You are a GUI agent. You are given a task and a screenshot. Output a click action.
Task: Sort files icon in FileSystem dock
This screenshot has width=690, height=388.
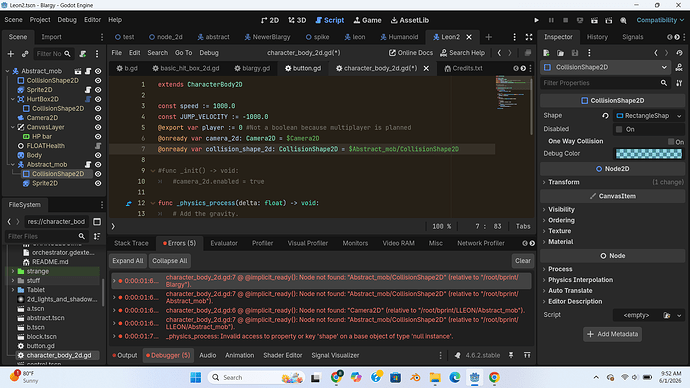click(97, 236)
